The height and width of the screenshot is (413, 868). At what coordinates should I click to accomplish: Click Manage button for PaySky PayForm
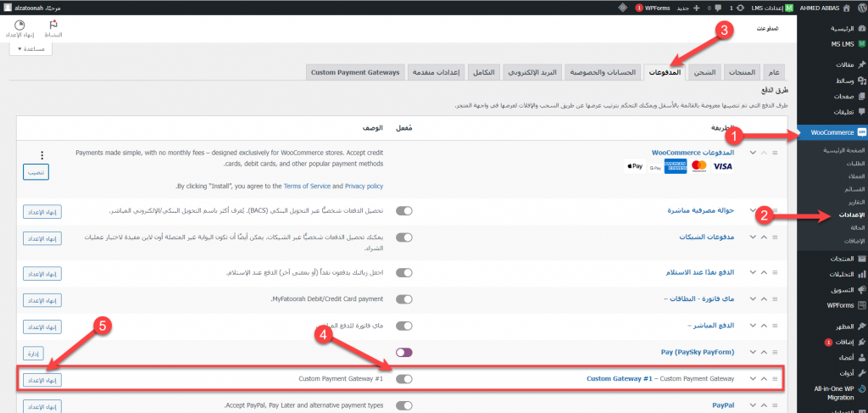(x=33, y=352)
